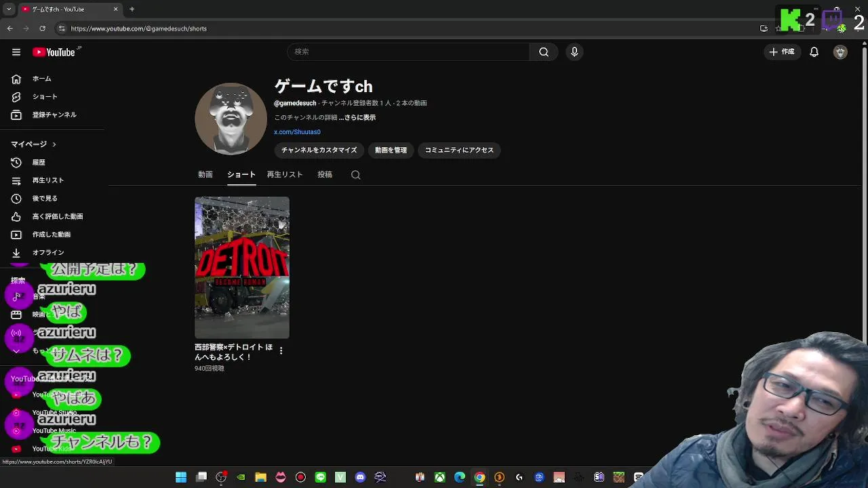Go back in browser history
Image resolution: width=868 pixels, height=488 pixels.
point(9,28)
